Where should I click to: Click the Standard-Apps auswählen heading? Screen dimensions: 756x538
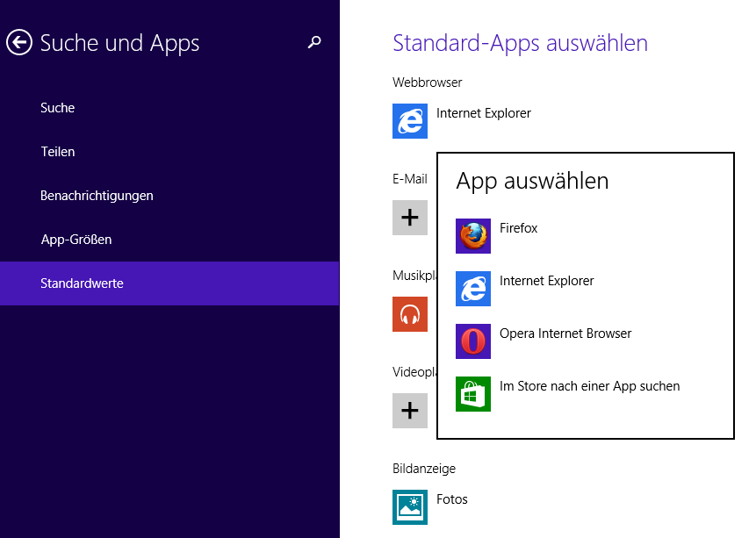pos(520,43)
